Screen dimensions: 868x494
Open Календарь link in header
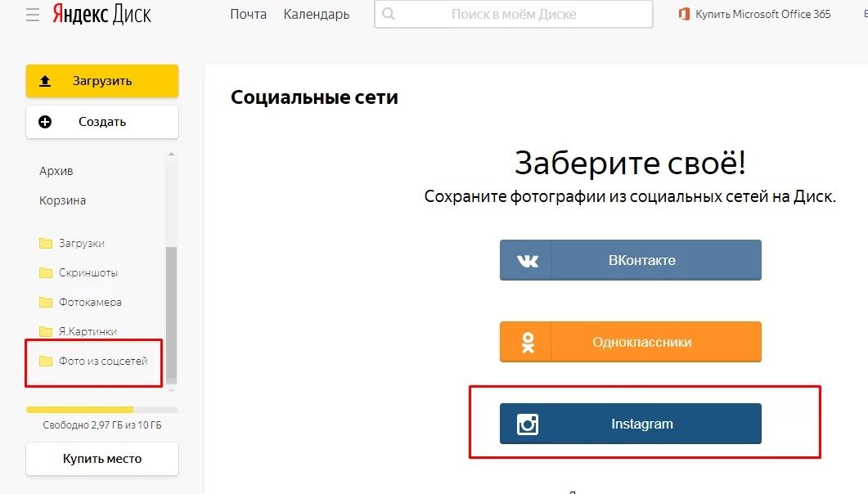click(316, 15)
